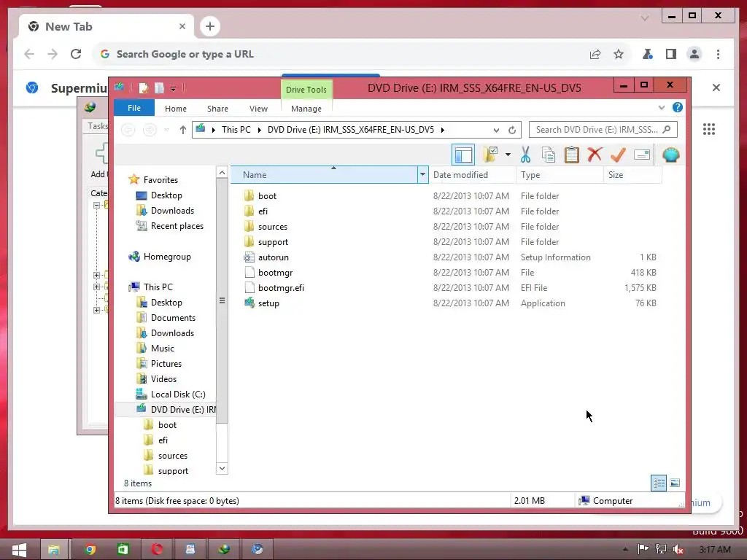Click the Chrome icon in taskbar

click(90, 550)
